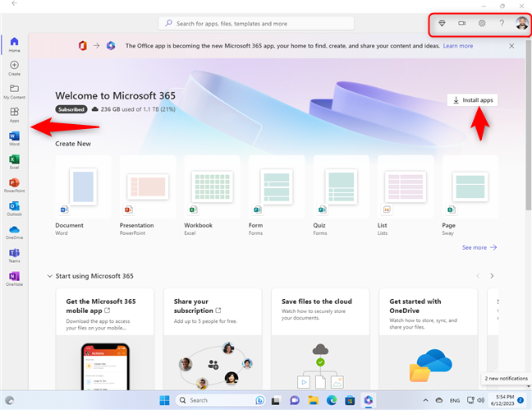Create a new PowerPoint Presentation

point(148,196)
